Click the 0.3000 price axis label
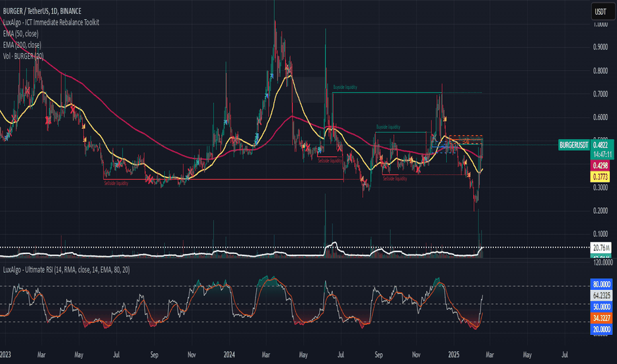The height and width of the screenshot is (364, 617). point(600,187)
